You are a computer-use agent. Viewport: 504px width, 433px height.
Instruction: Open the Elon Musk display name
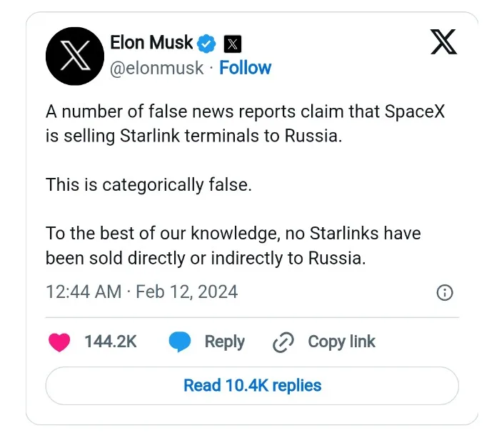pyautogui.click(x=151, y=43)
